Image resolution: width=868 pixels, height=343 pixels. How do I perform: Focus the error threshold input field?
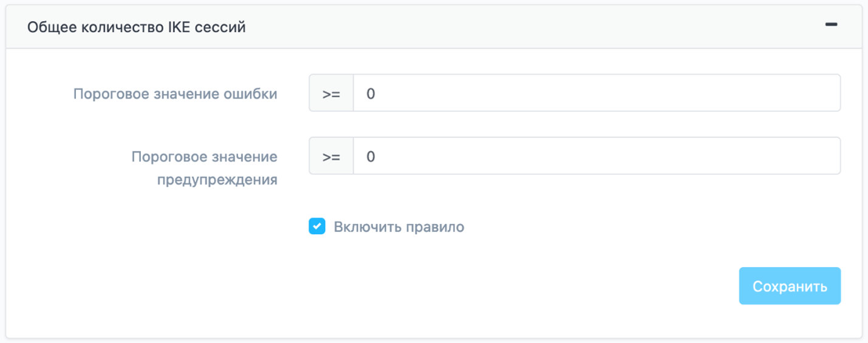[596, 93]
